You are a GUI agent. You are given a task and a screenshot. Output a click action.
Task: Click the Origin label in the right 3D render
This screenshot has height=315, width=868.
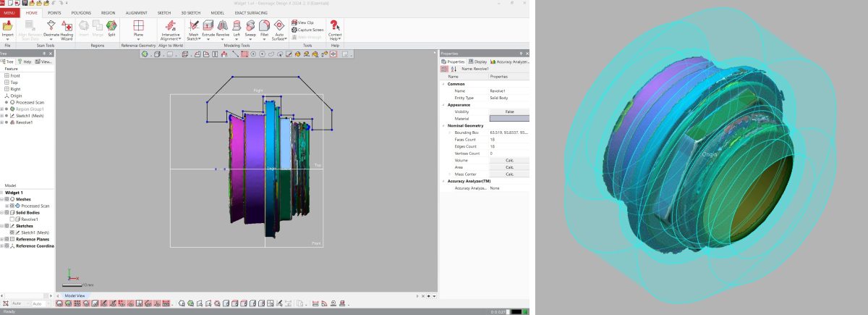coord(710,154)
